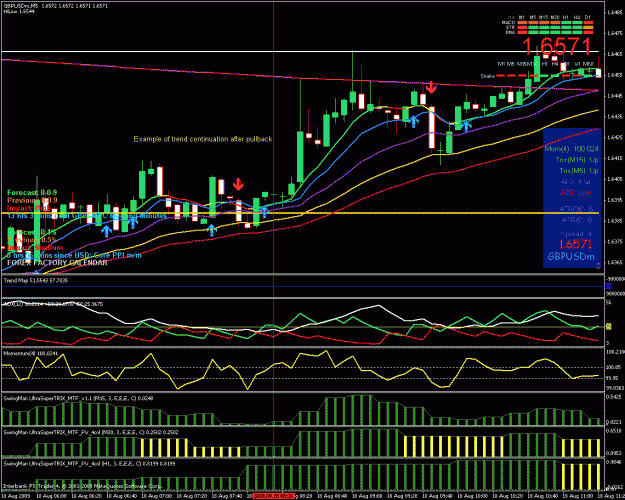
Task: Click the 'Impact: High' news label
Action: tap(29, 208)
